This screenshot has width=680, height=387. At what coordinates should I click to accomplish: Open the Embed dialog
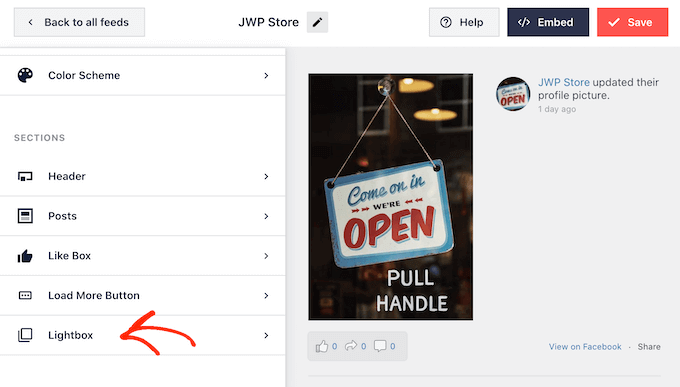548,22
